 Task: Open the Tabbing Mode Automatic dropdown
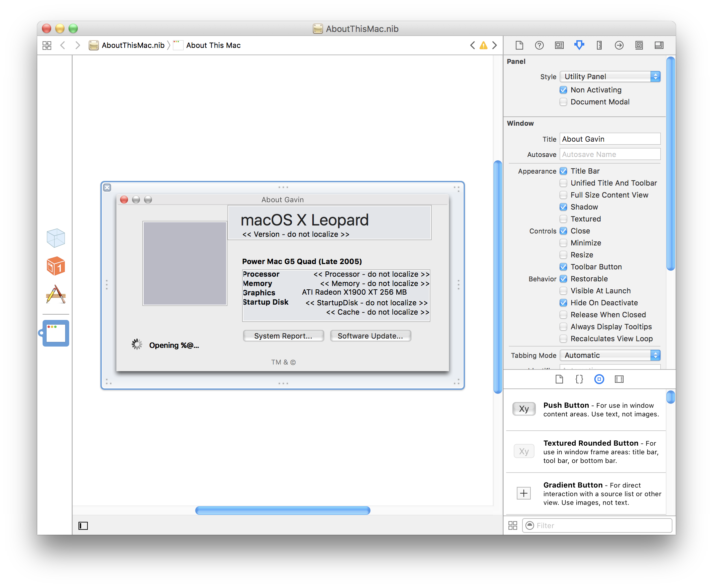pos(610,355)
